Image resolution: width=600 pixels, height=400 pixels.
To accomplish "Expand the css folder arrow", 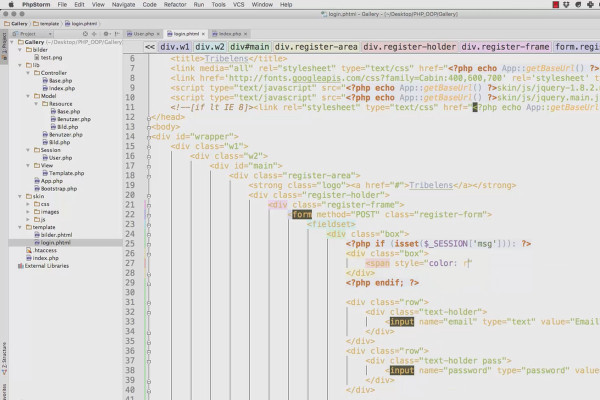I will [28, 204].
